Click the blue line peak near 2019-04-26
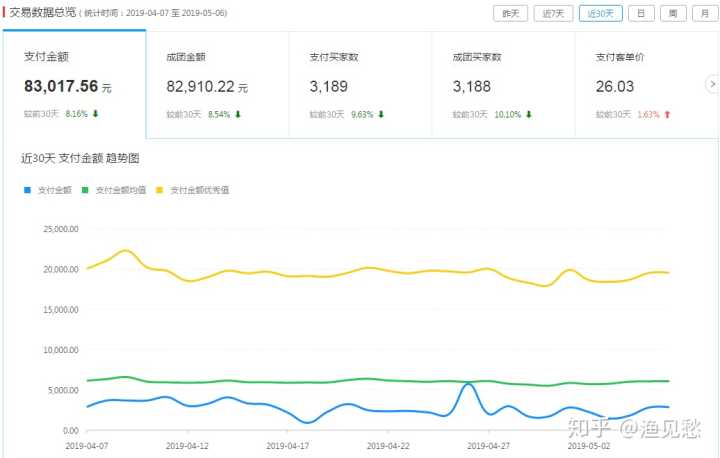 [x=468, y=384]
